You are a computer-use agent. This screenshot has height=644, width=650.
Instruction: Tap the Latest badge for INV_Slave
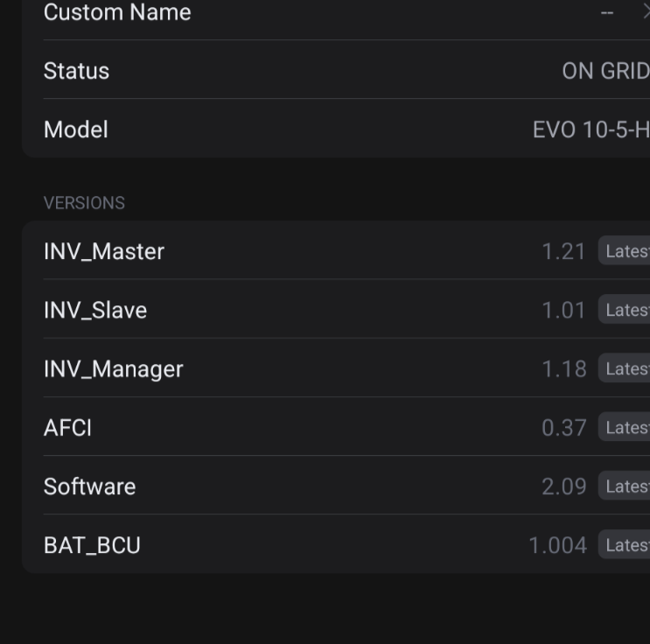coord(624,310)
